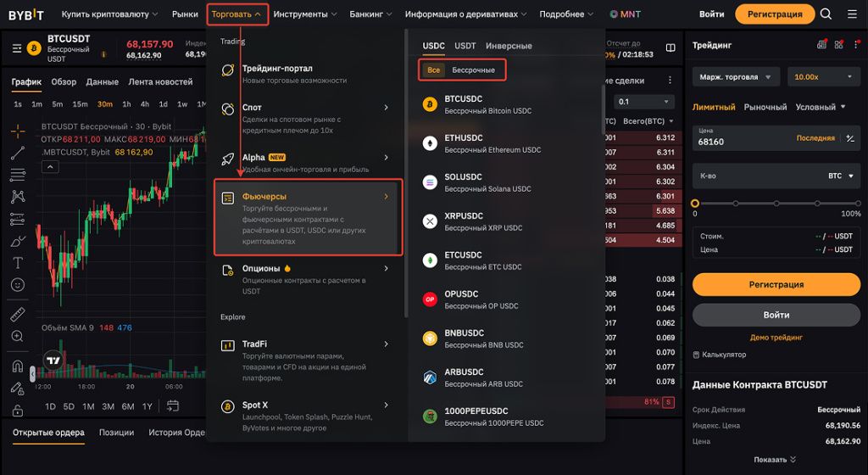Switch to the Рыночный order tab
The height and width of the screenshot is (475, 868).
click(x=765, y=107)
